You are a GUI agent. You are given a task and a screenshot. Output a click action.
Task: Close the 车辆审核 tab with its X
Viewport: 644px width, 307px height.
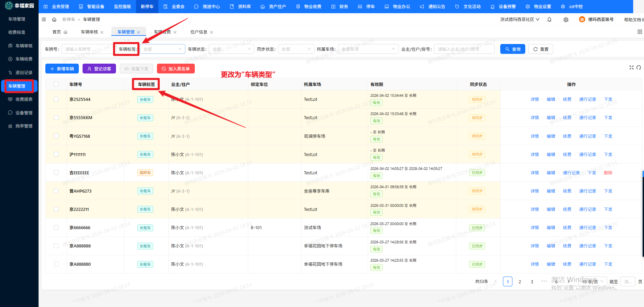tap(102, 32)
